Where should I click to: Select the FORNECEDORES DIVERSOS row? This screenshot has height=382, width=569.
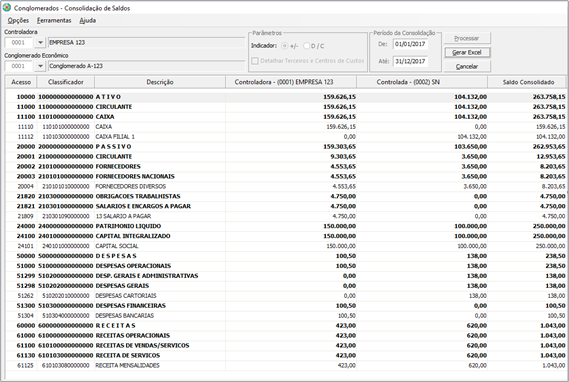point(286,186)
